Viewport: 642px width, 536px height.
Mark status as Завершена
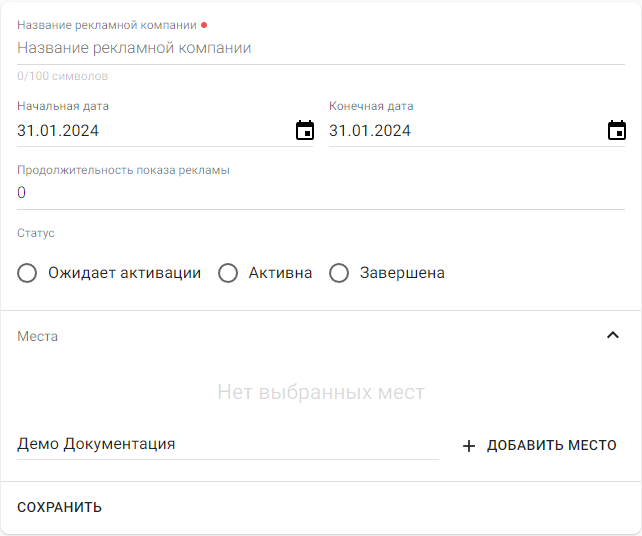pos(339,273)
